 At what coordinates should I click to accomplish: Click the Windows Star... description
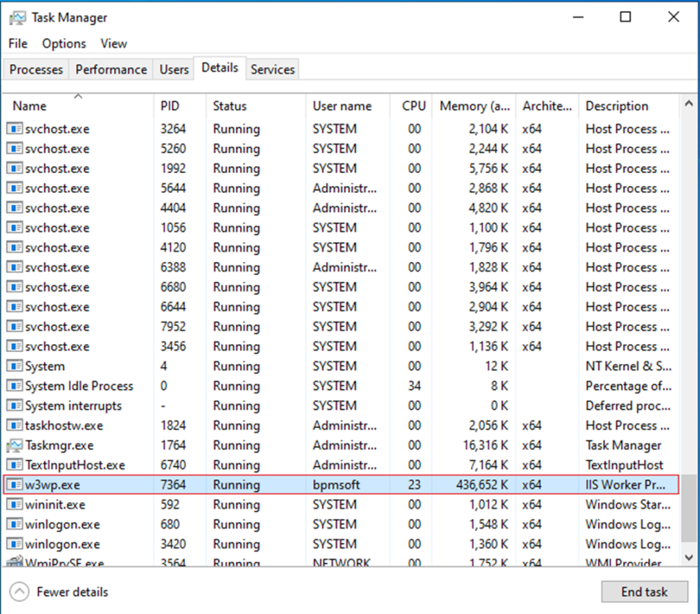[628, 505]
